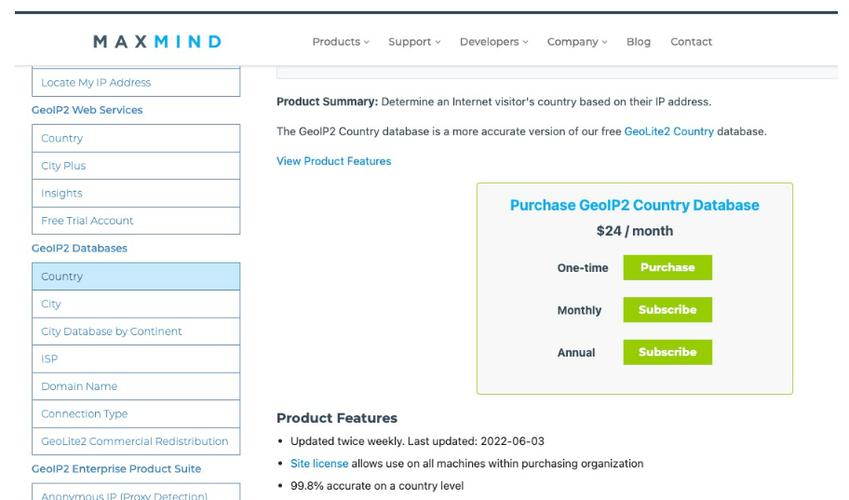Open the Site license link
Viewport: 849px width, 500px height.
point(319,464)
